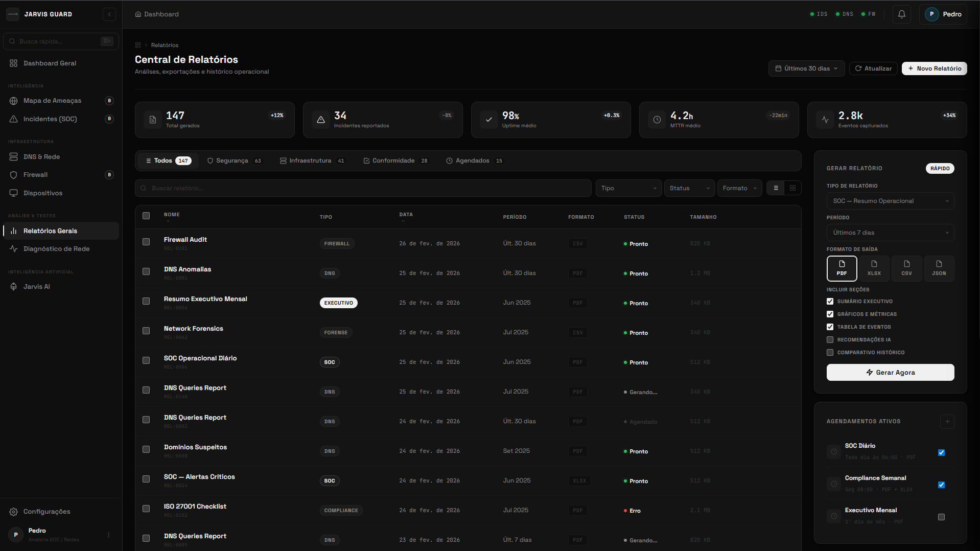980x551 pixels.
Task: Uncheck the Sumário Executivo checkbox
Action: pyautogui.click(x=830, y=302)
